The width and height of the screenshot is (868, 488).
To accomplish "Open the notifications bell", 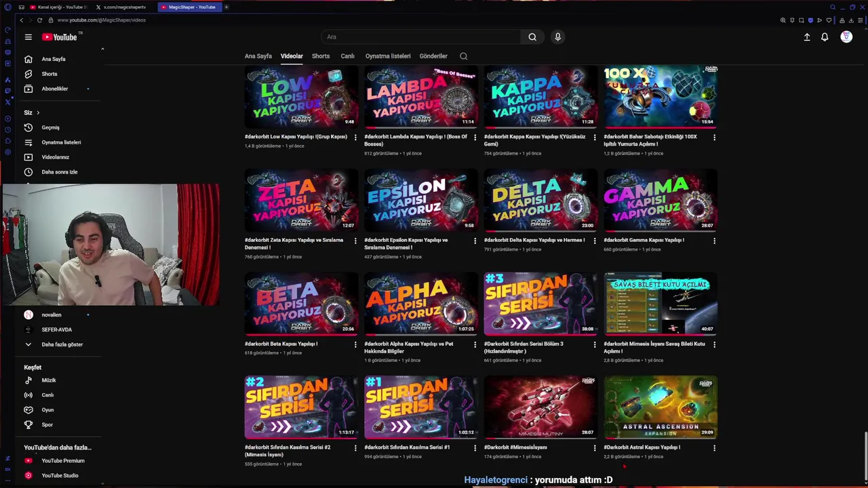I will pos(825,37).
